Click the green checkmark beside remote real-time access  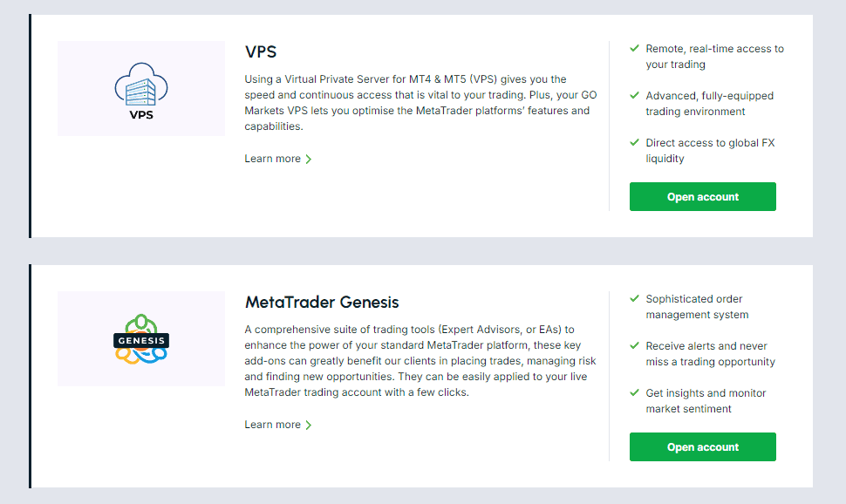coord(635,48)
